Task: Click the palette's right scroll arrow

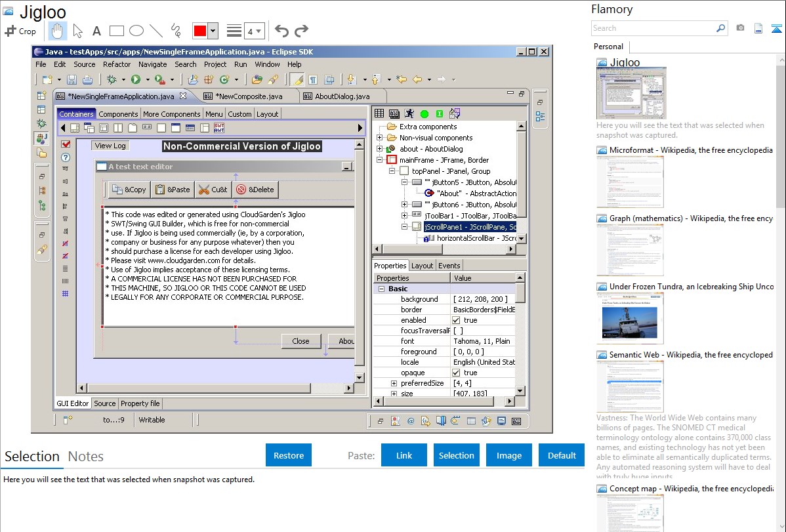Action: (360, 128)
